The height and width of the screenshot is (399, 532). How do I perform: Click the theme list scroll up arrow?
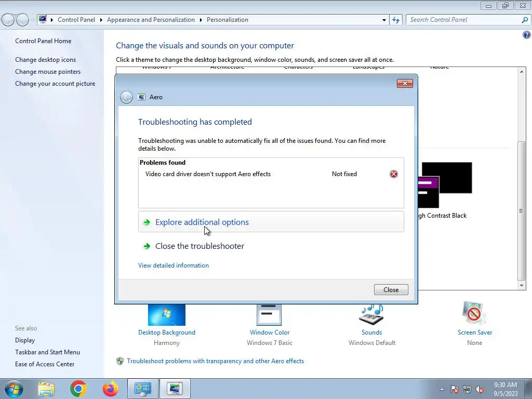click(522, 72)
